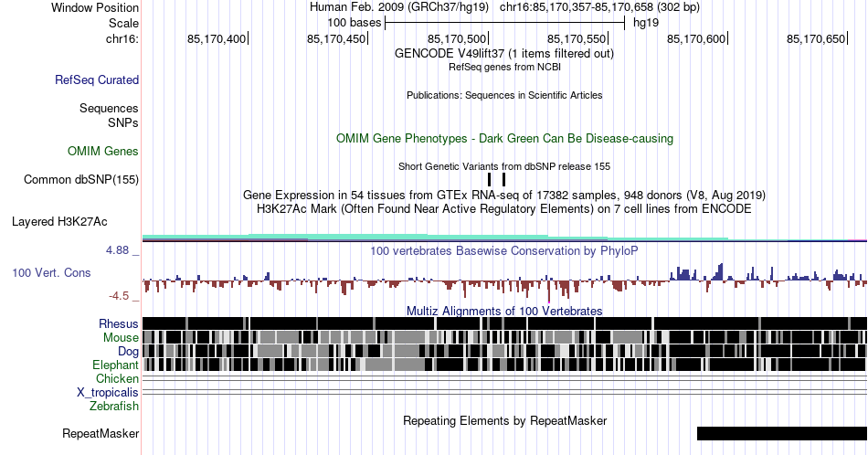Viewport: 868px width, 455px height.
Task: Click the black RepeatMasker element bar
Action: point(781,433)
